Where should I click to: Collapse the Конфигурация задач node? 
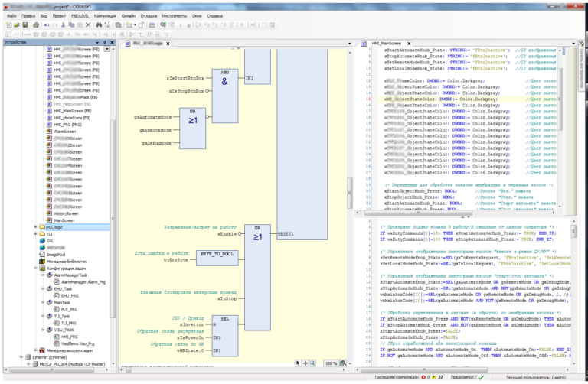click(x=35, y=268)
